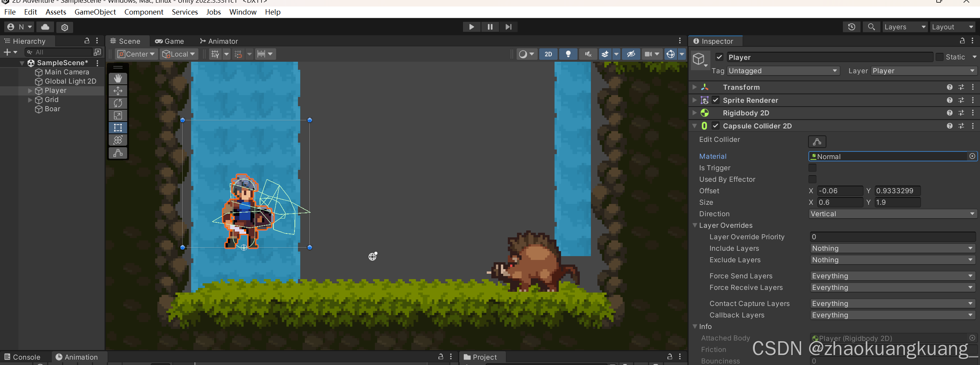Open the Package Manager settings icon
Viewport: 980px width, 365px height.
click(65, 27)
